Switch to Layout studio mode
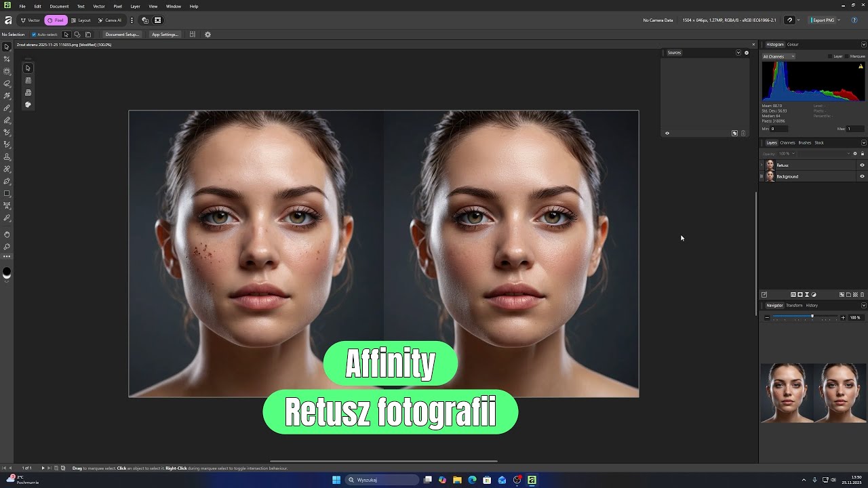The height and width of the screenshot is (488, 868). point(81,20)
